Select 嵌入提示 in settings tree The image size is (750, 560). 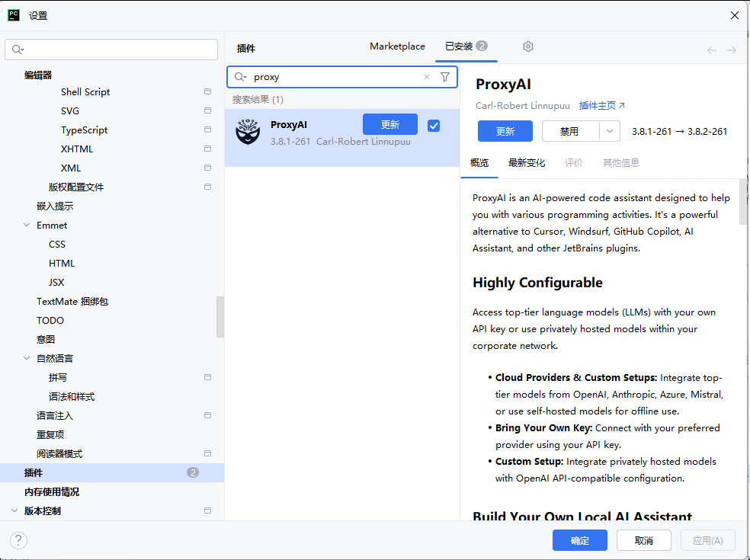pyautogui.click(x=55, y=206)
